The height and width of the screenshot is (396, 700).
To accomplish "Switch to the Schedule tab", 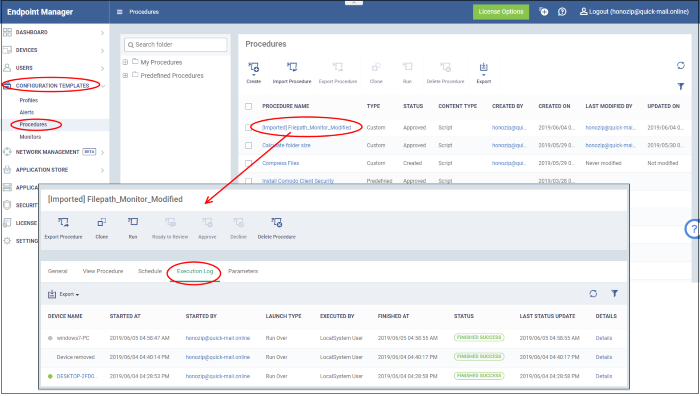I will (x=150, y=271).
